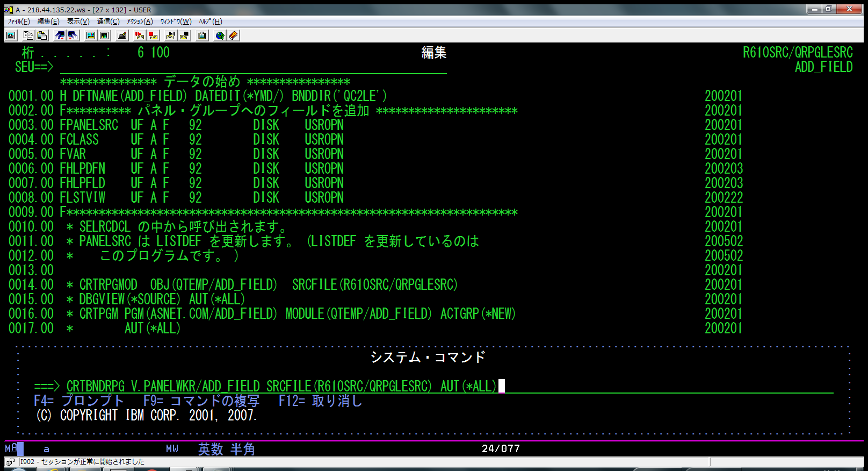The height and width of the screenshot is (471, 868).
Task: Click the Help question-mark toolbar icon
Action: click(x=233, y=35)
